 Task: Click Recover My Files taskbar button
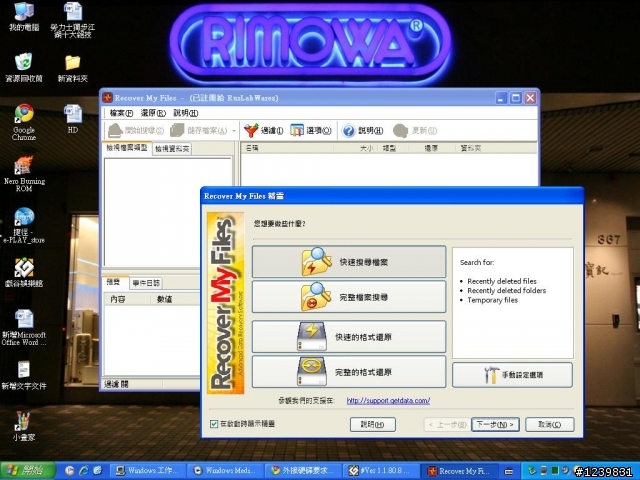[x=459, y=471]
